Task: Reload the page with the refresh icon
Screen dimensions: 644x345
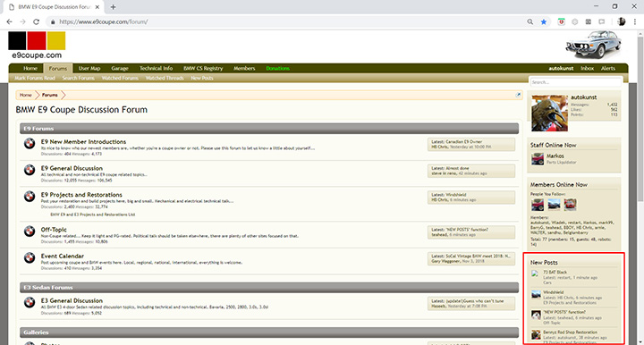Action: pos(36,21)
